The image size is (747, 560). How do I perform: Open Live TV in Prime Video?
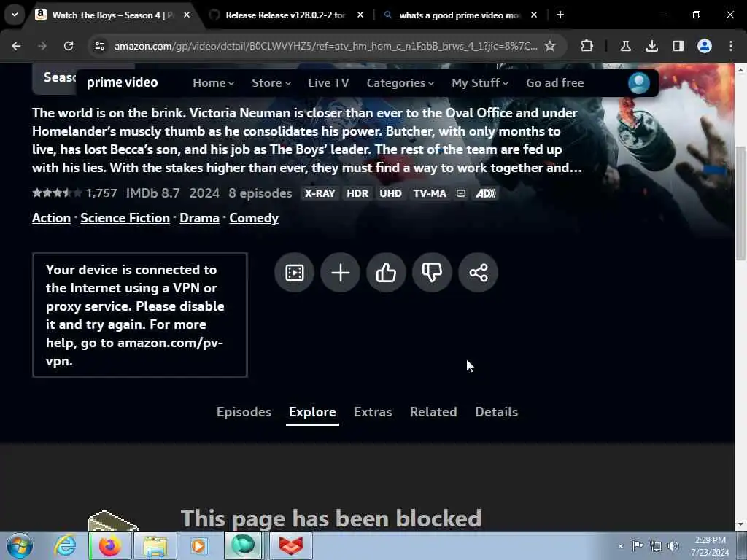pos(328,83)
